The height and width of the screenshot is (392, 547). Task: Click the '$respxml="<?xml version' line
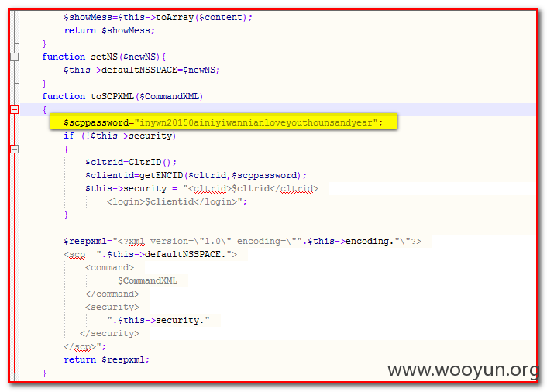click(243, 242)
